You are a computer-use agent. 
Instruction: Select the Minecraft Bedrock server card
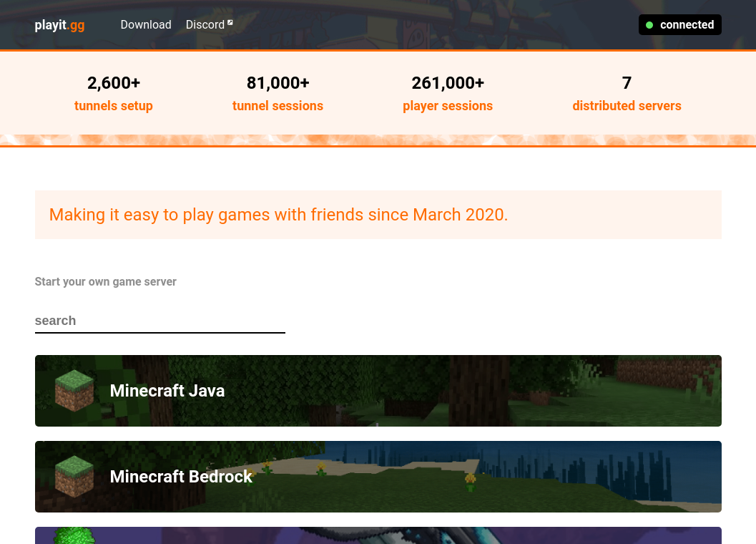click(378, 477)
